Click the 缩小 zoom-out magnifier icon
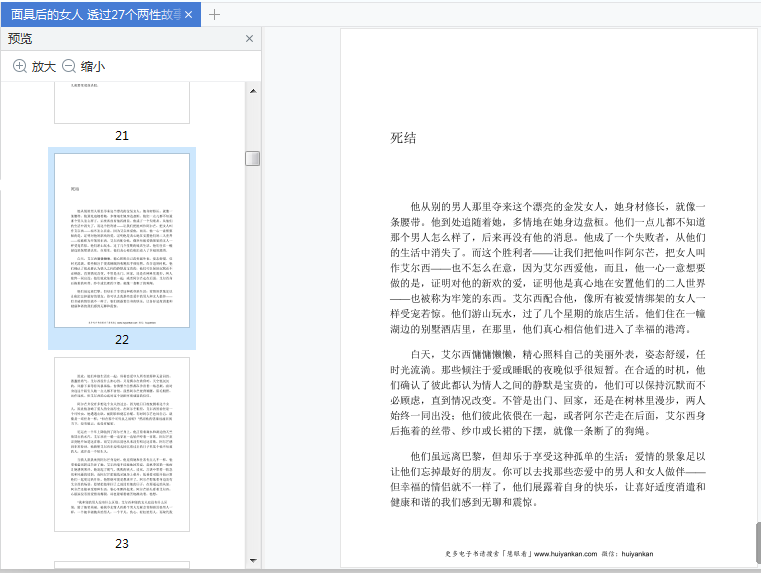761x573 pixels. tap(69, 66)
